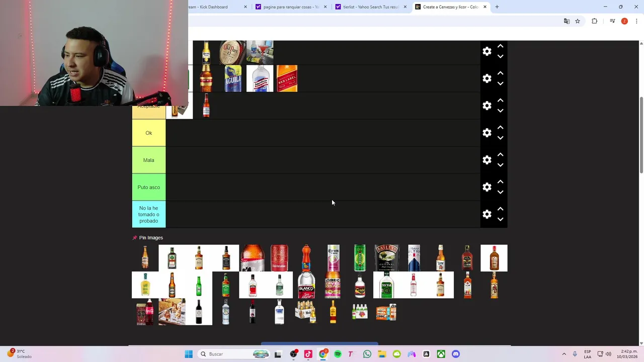Move the Puto asco row down

[500, 192]
